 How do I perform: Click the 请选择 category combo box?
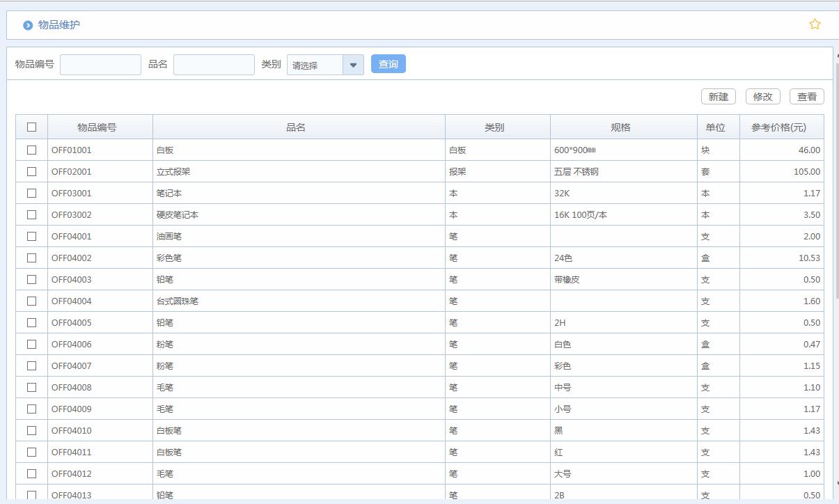(315, 65)
